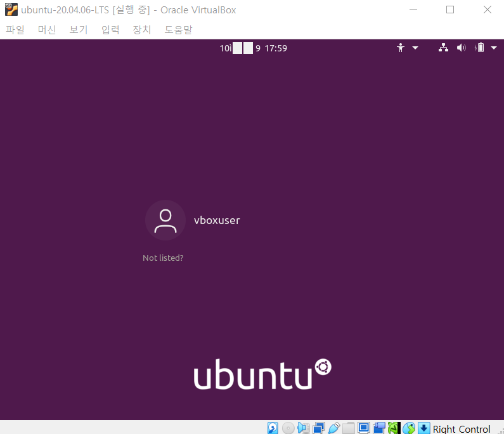Expand the accessibility menu dropdown arrow
This screenshot has width=504, height=434.
click(415, 48)
